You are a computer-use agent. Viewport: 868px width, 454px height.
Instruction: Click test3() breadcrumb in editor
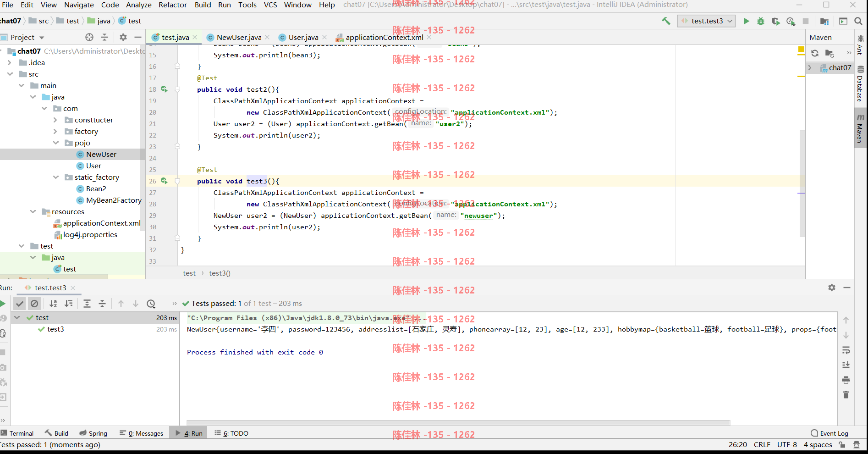click(220, 273)
